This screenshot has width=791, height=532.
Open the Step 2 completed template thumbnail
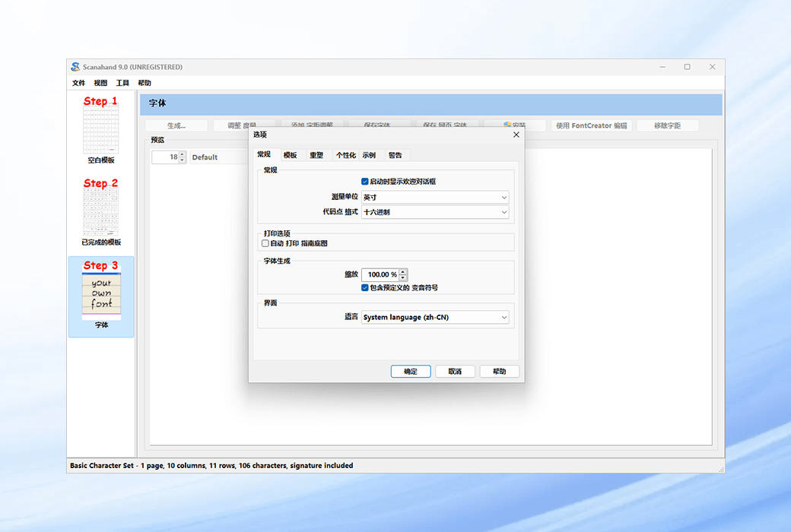point(101,212)
